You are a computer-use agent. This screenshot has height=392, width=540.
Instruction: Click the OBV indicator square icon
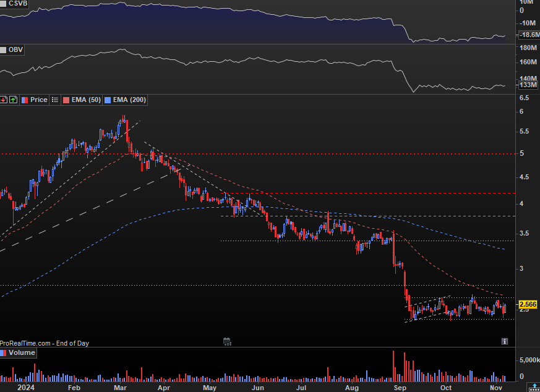[x=3, y=50]
